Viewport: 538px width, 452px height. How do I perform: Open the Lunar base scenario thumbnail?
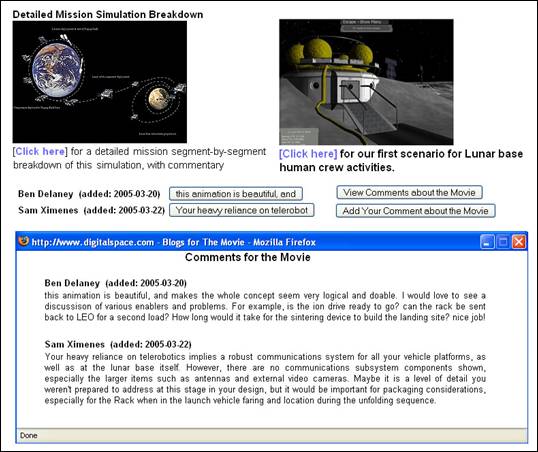(x=366, y=82)
